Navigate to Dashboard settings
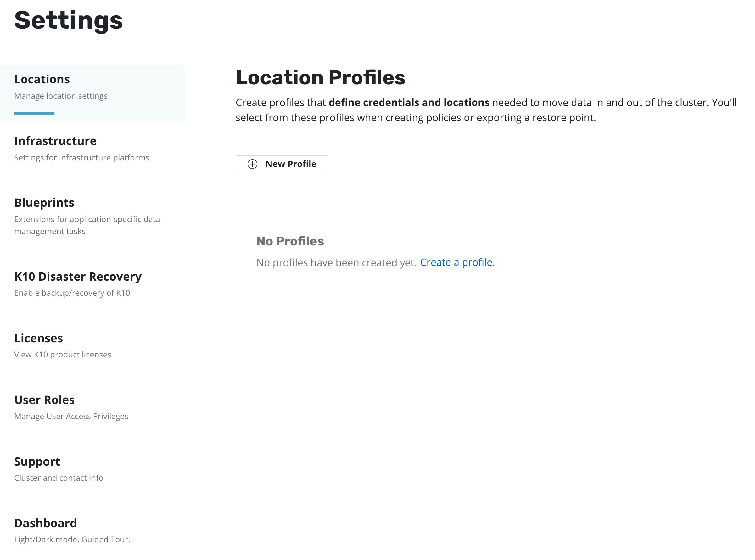Screen dimensions: 755x560 tap(45, 524)
